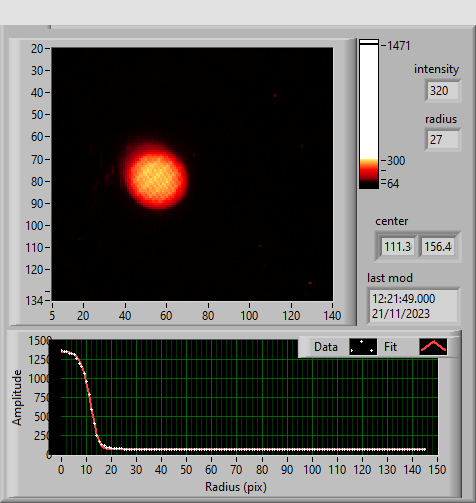Click the 64 minimum color scale marker
Screen dimensions: 476x503
pyautogui.click(x=393, y=184)
